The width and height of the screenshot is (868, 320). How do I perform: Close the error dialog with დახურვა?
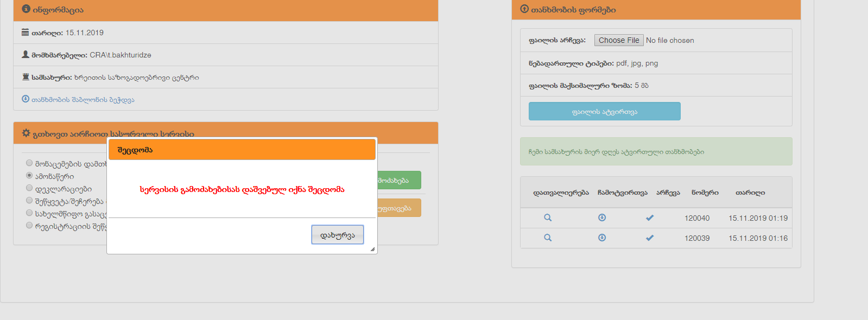pos(337,235)
